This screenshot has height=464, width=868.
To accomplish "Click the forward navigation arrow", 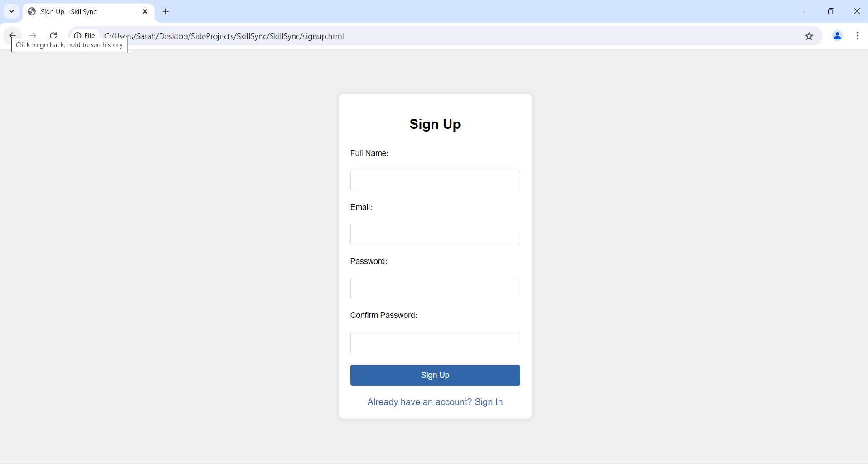I will (x=33, y=35).
